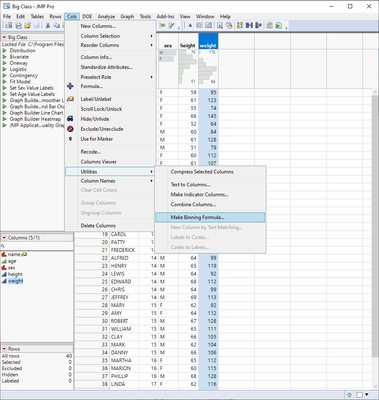Click the nominal icon beside name column
Viewport: 379px width, 400px height.
point(4,255)
